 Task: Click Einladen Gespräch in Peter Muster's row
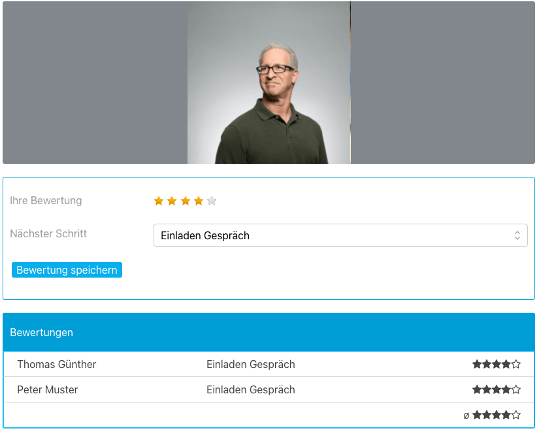coord(251,390)
